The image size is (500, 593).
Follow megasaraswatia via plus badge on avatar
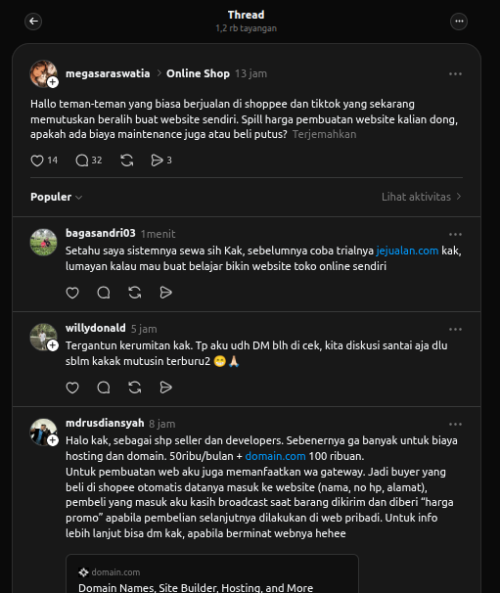[53, 82]
